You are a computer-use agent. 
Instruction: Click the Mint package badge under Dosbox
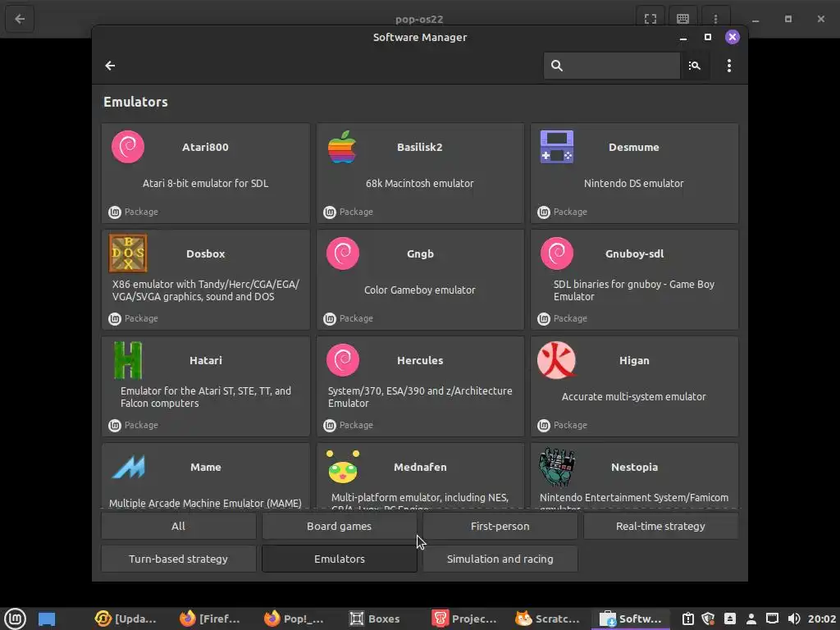tap(115, 318)
